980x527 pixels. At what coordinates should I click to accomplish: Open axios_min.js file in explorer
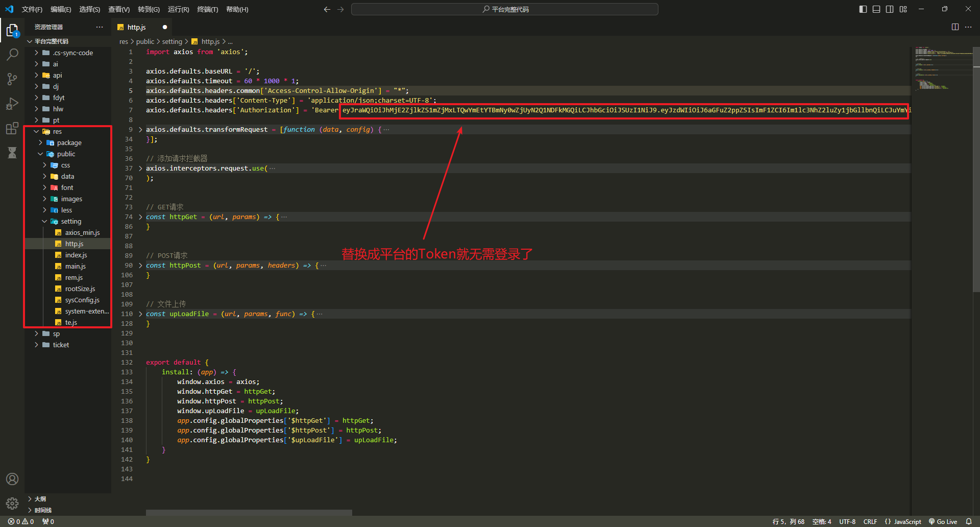pyautogui.click(x=68, y=232)
